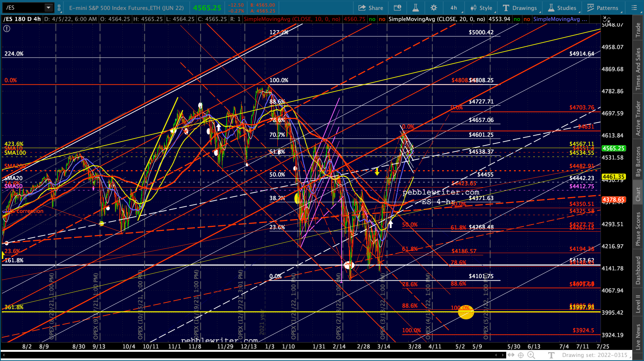Viewport: 644px width, 361px height.
Task: Click the $4727.71 Fibonacci level label
Action: pyautogui.click(x=481, y=102)
